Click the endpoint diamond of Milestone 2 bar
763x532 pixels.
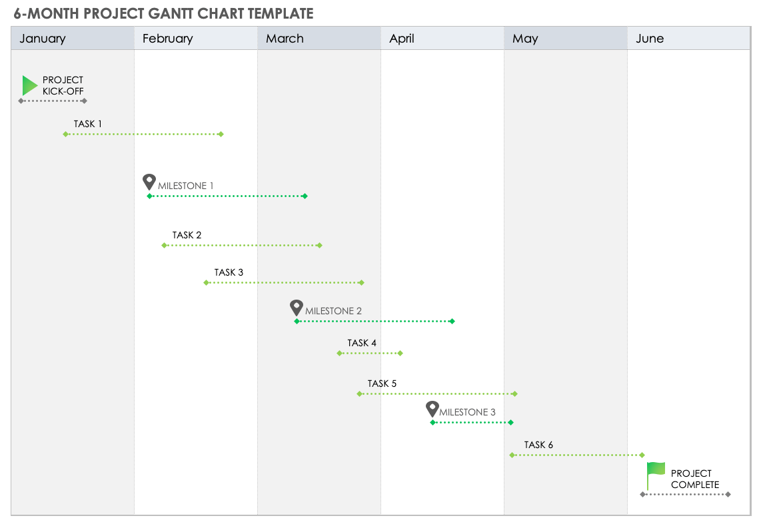click(452, 320)
